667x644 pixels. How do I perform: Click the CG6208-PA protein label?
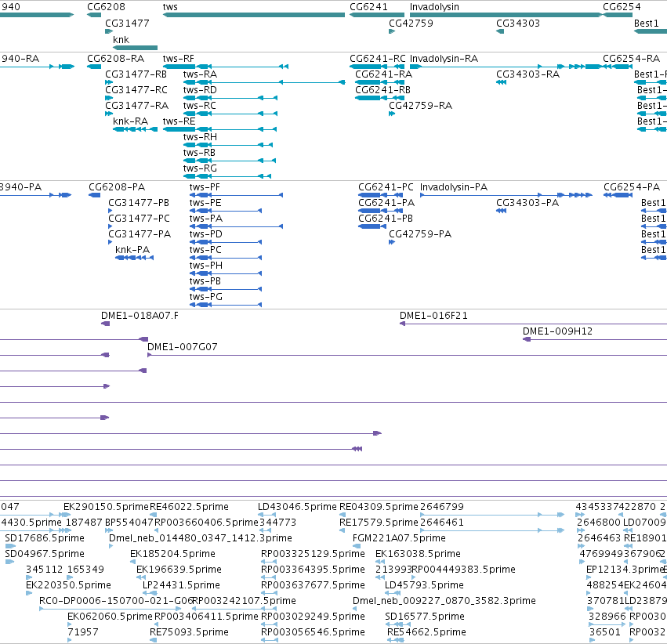pos(117,187)
